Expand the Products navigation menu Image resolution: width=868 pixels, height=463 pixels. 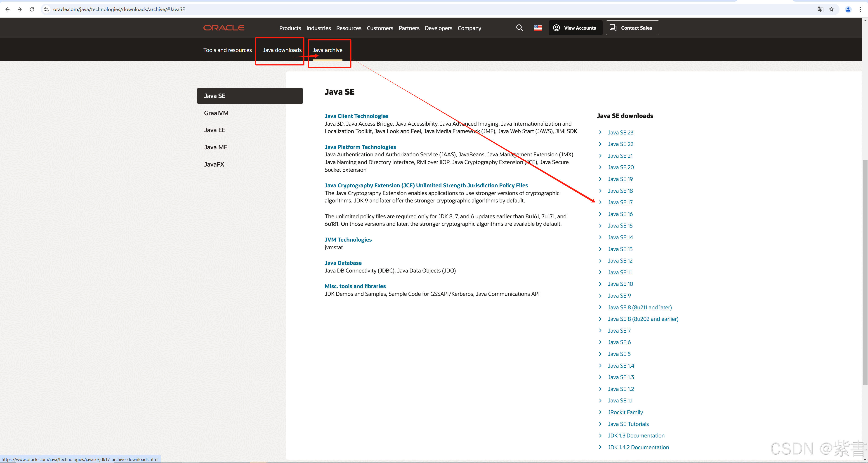tap(290, 28)
